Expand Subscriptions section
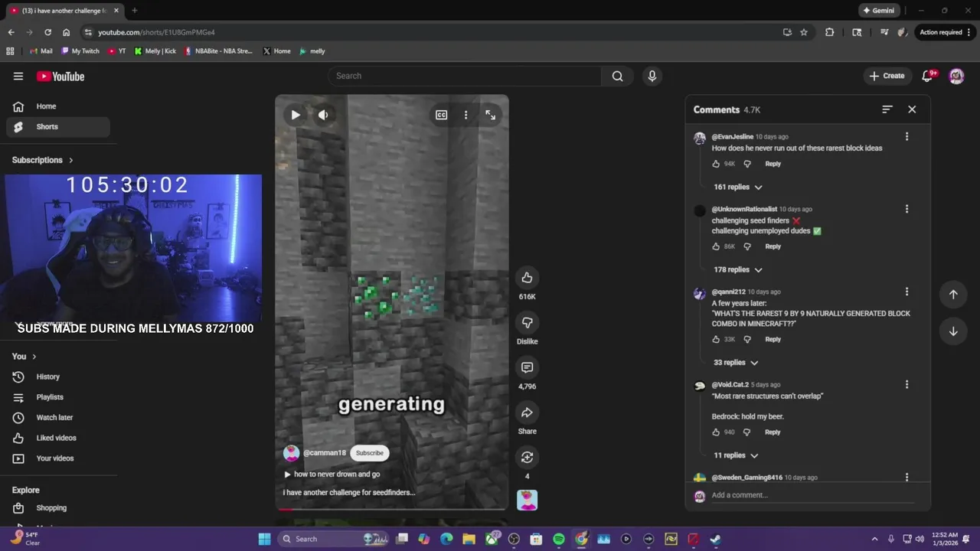This screenshot has width=980, height=551. 43,160
